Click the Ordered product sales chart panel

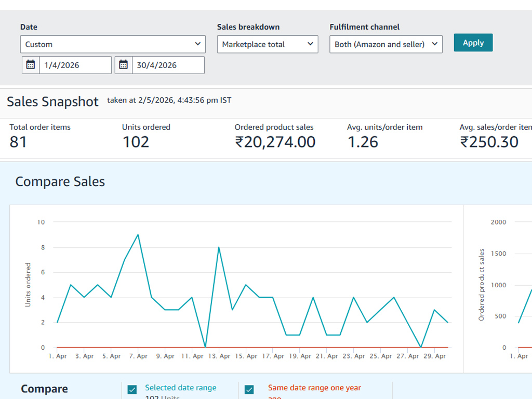pyautogui.click(x=498, y=289)
